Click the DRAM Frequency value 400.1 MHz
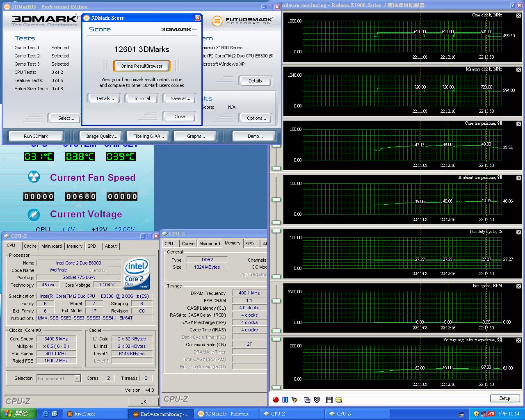The width and height of the screenshot is (525, 420). click(x=249, y=293)
